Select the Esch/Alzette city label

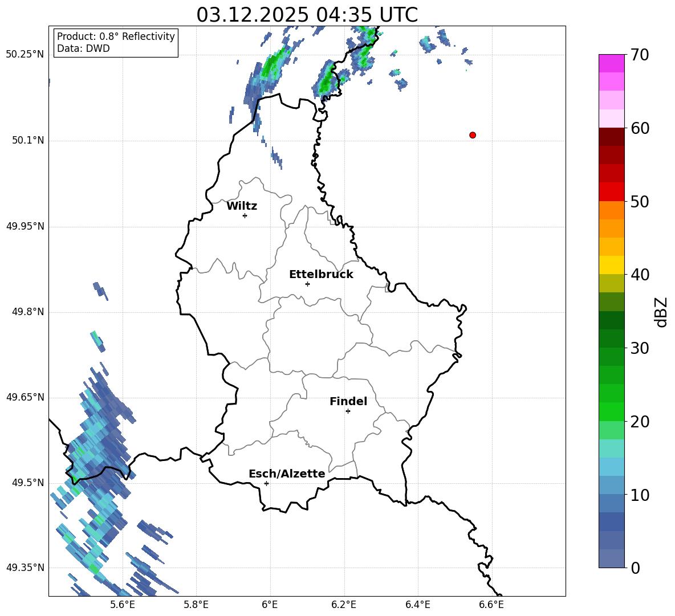pyautogui.click(x=287, y=474)
